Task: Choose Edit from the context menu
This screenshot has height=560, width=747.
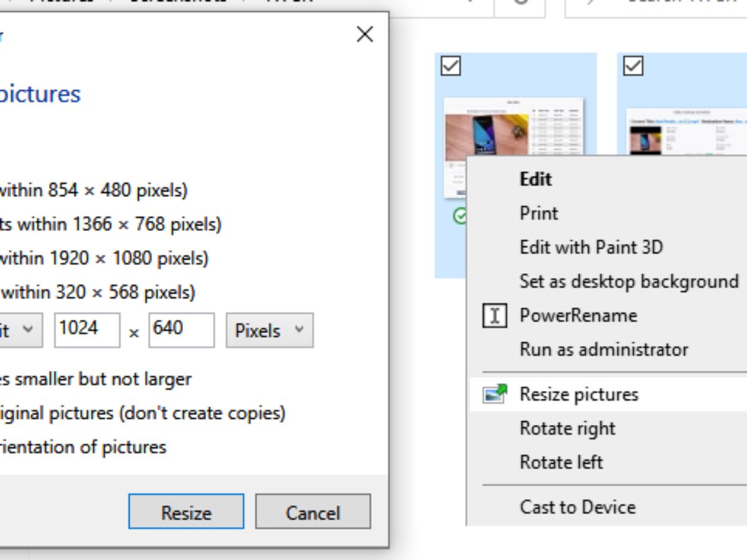Action: coord(536,179)
